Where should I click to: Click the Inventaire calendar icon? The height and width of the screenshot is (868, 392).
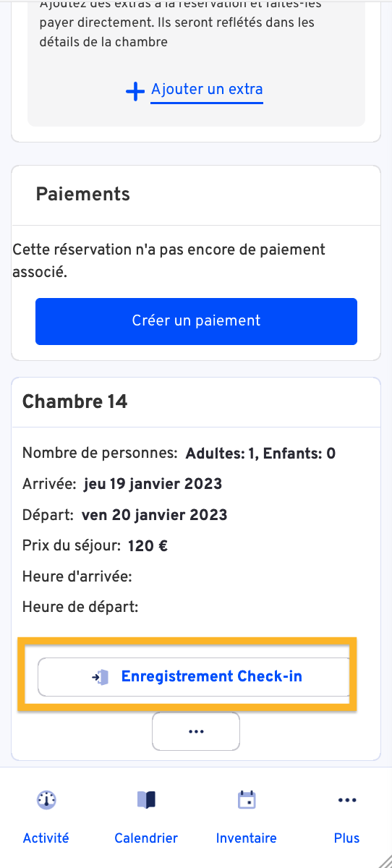pyautogui.click(x=247, y=800)
